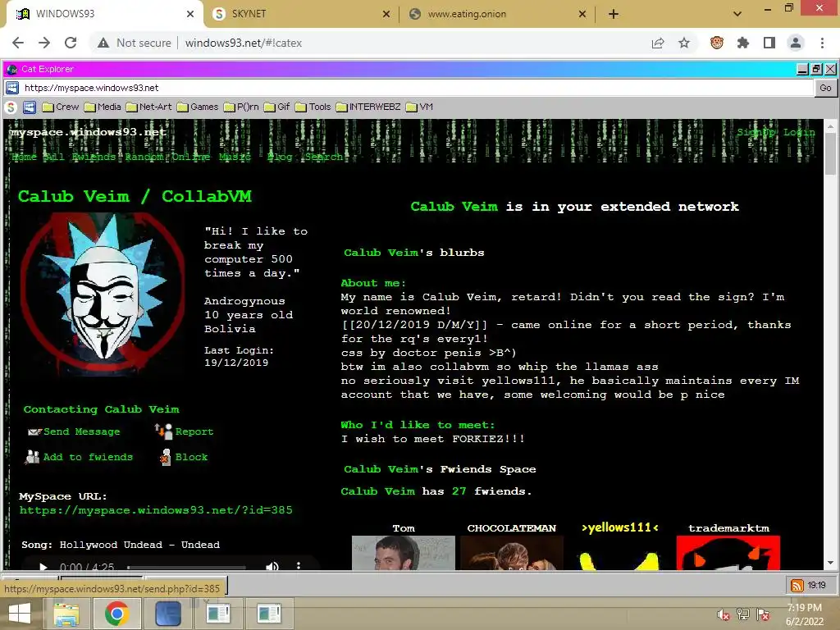Expand the tab search chevron
Viewport: 840px width, 630px height.
(x=737, y=14)
